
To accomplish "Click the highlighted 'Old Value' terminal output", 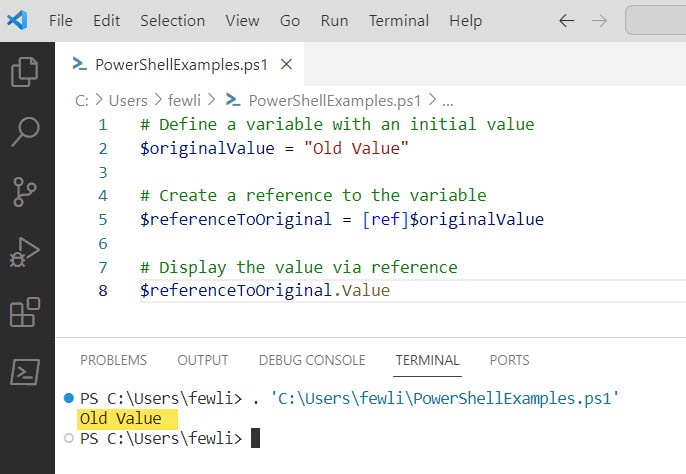I will [127, 418].
